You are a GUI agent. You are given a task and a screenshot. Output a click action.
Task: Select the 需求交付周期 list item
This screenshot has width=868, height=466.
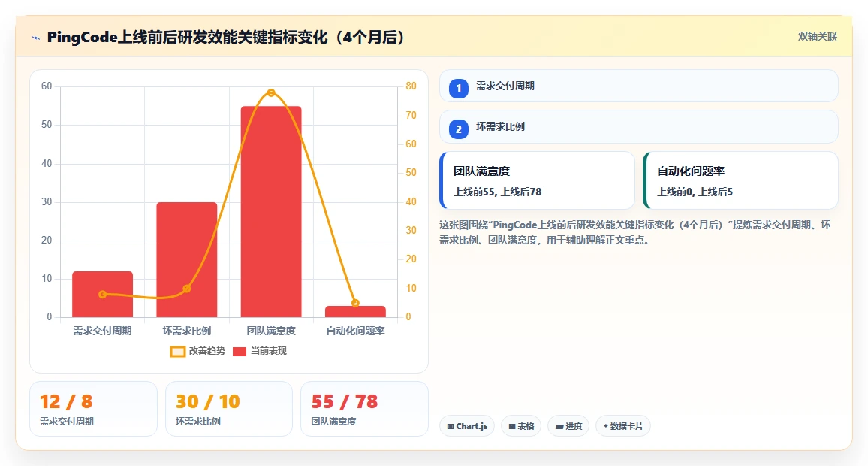pos(639,86)
